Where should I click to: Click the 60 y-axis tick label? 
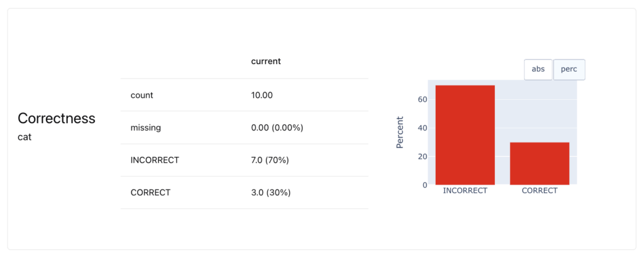[x=423, y=99]
